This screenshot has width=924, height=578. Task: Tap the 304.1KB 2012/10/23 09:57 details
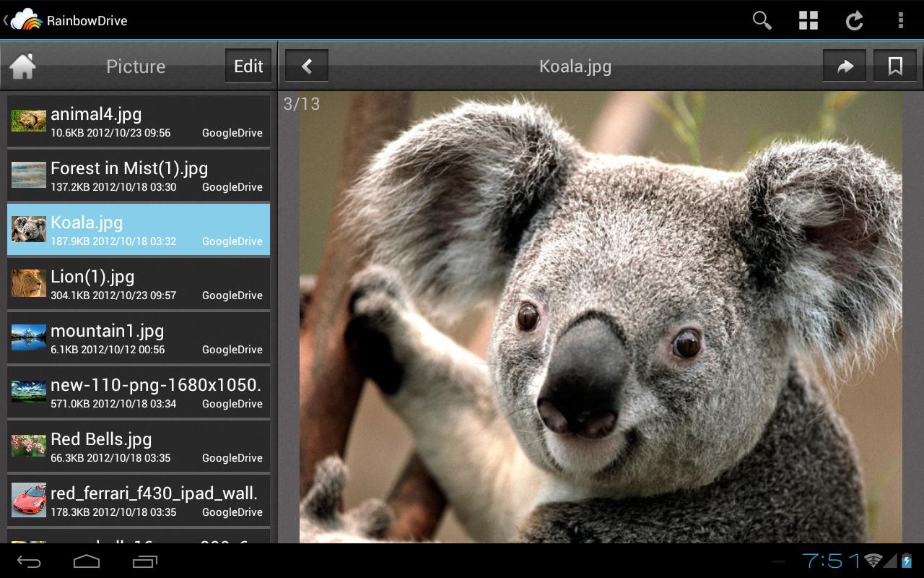click(113, 296)
